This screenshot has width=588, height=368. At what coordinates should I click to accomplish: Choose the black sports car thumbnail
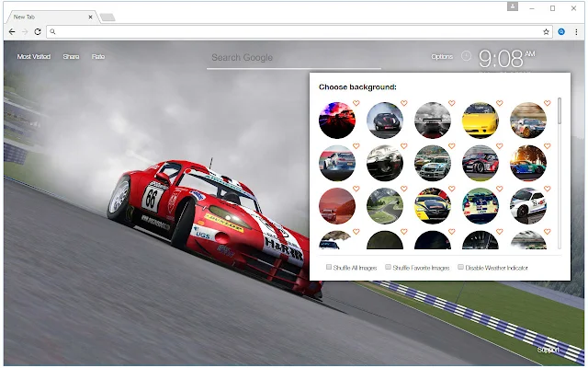pos(385,121)
